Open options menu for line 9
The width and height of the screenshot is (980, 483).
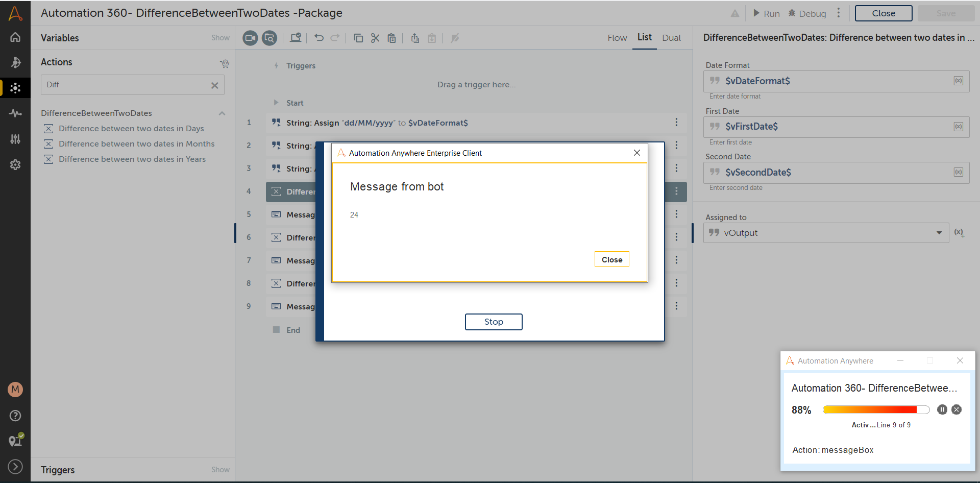point(676,306)
